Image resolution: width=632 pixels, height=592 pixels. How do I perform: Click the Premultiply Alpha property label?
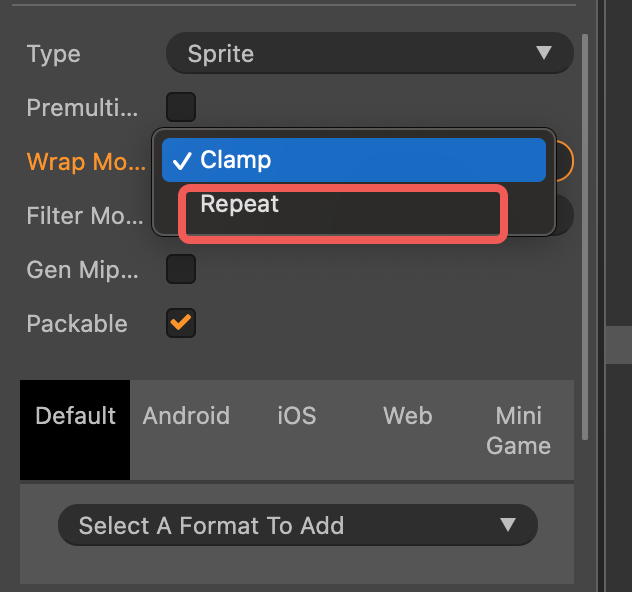[82, 108]
